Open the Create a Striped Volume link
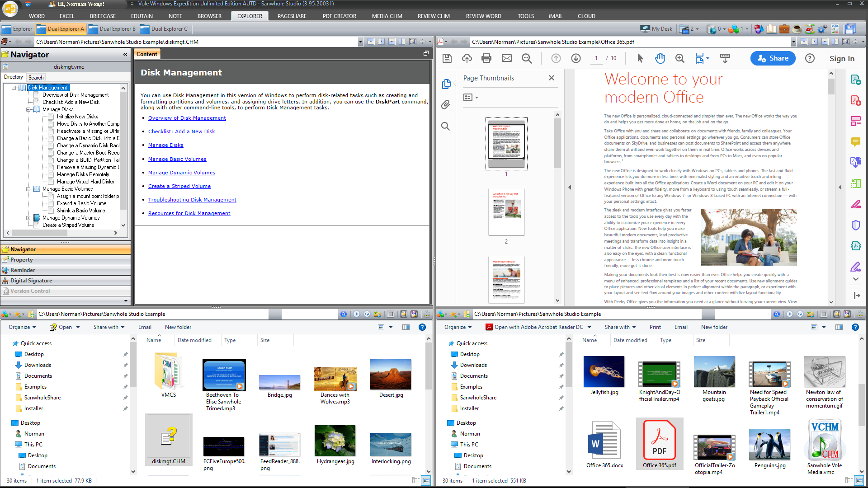Viewport: 868px width, 488px height. pyautogui.click(x=179, y=186)
